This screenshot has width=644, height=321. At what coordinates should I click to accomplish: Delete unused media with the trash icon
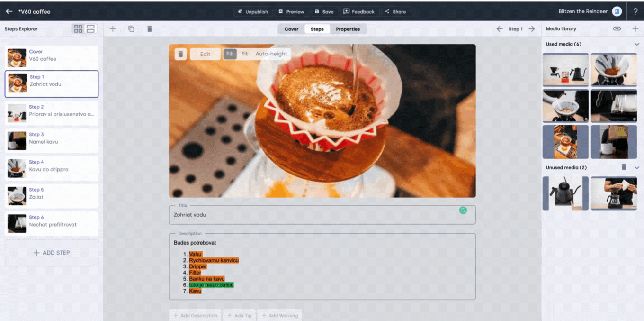(624, 167)
